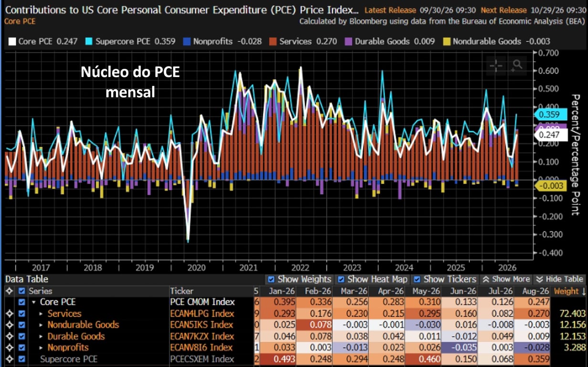Screen dimensions: 588x367
Task: Click the crosshair tool icon on chart
Action: coord(496,65)
